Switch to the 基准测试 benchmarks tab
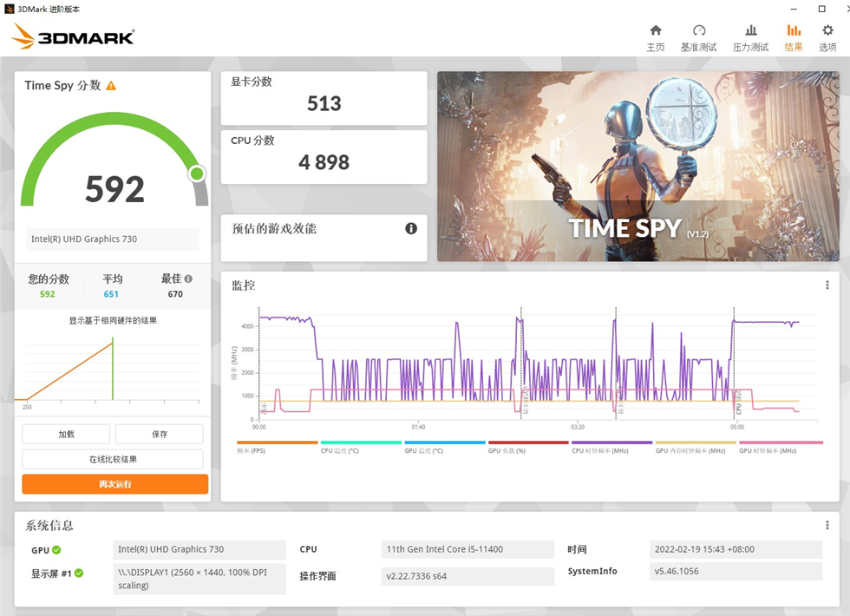 click(x=698, y=38)
